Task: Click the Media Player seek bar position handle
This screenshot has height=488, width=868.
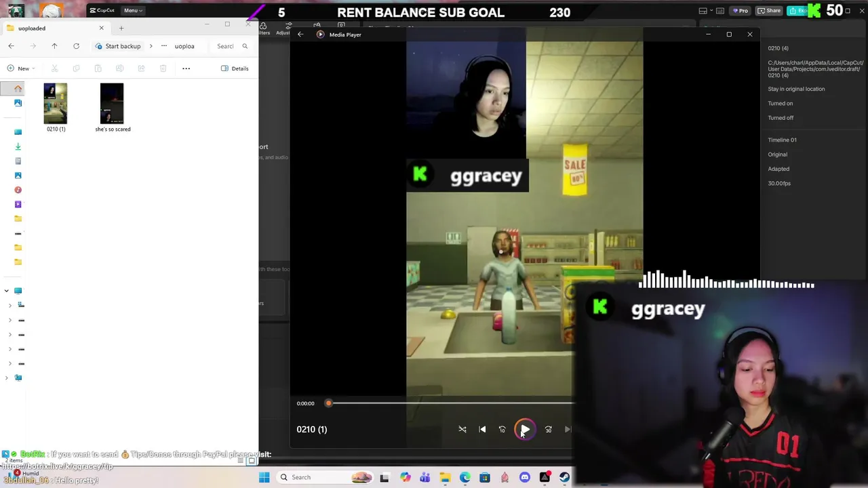Action: coord(328,403)
